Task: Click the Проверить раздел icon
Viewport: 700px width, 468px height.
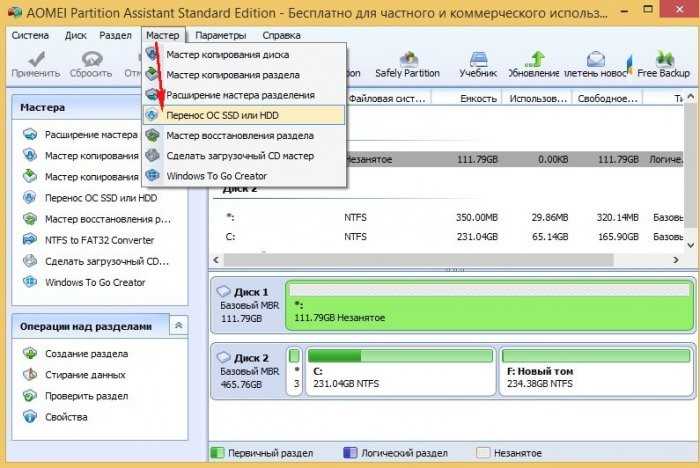Action: click(30, 396)
